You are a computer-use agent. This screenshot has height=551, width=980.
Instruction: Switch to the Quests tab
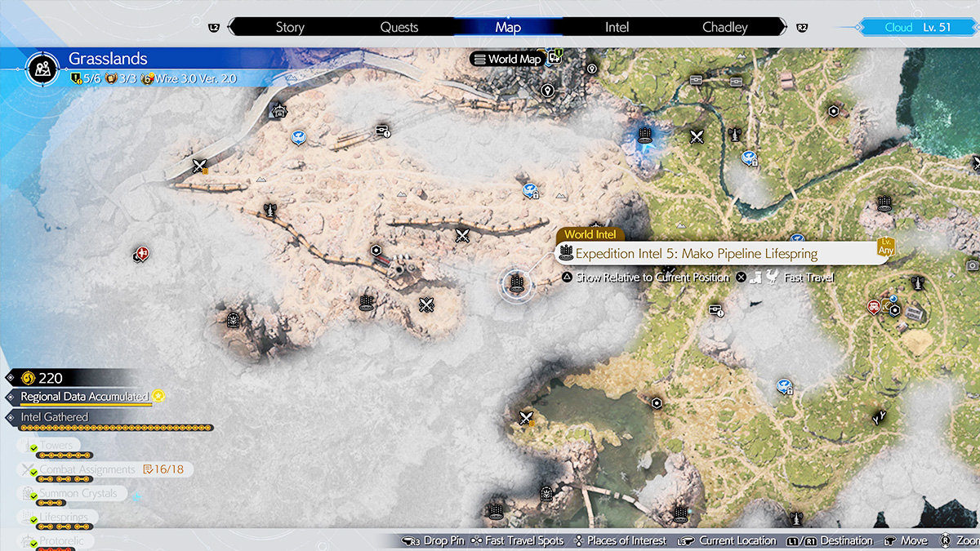click(x=399, y=27)
